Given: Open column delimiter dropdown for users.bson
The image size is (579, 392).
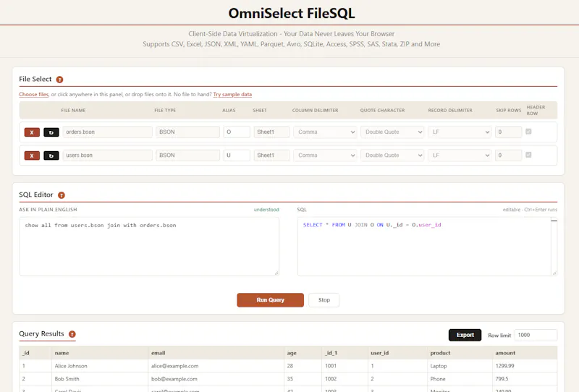Looking at the screenshot, I should 325,155.
